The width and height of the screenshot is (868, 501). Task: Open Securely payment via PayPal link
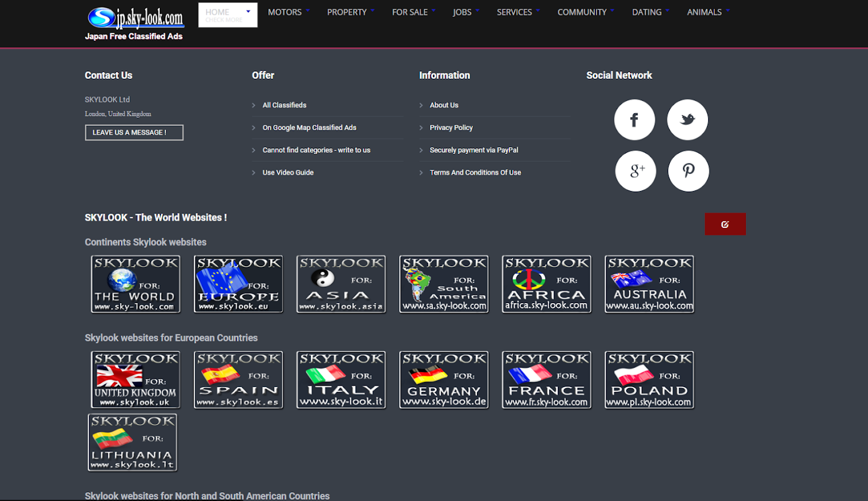[474, 150]
